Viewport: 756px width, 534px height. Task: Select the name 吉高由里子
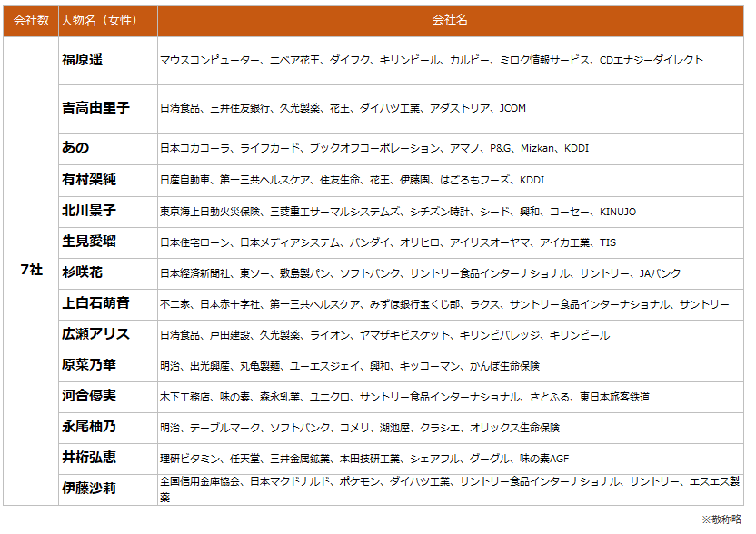pos(95,107)
